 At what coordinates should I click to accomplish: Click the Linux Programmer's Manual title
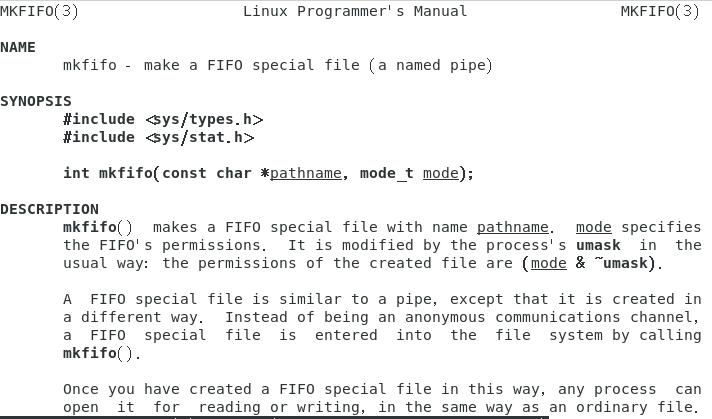(x=355, y=11)
